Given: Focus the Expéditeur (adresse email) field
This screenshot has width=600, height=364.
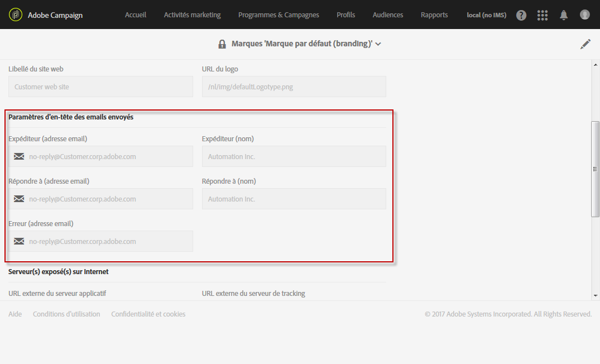Looking at the screenshot, I should [100, 156].
